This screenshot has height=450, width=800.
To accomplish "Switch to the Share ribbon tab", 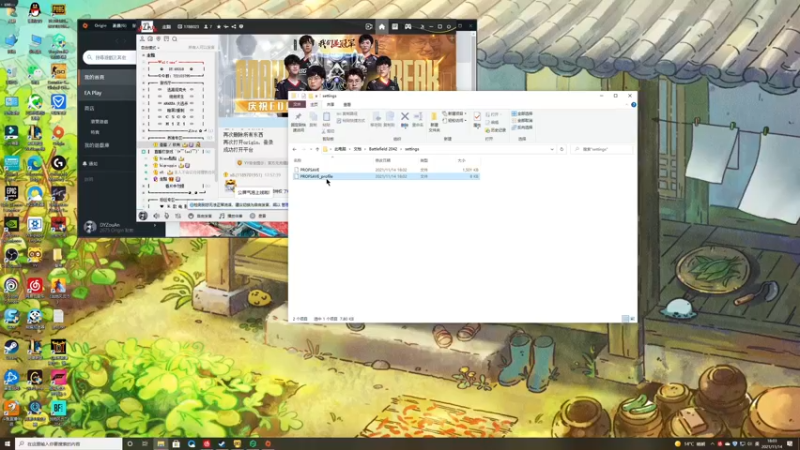I will tap(331, 104).
